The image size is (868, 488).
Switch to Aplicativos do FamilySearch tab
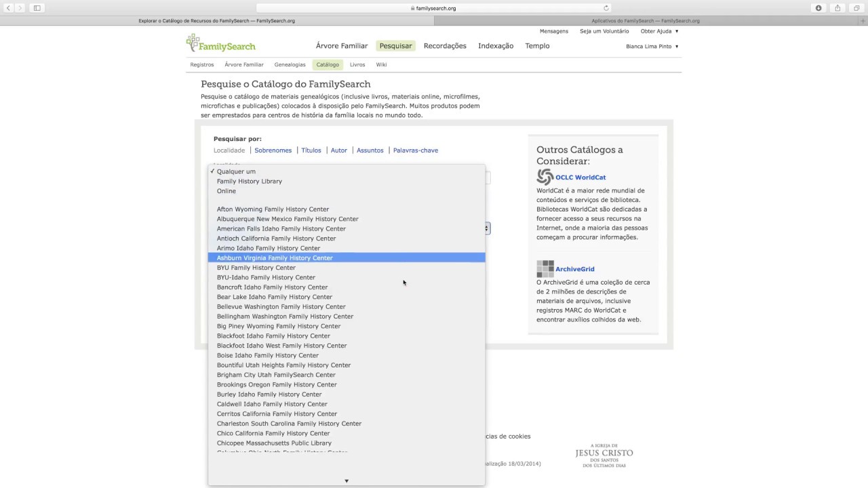coord(646,21)
